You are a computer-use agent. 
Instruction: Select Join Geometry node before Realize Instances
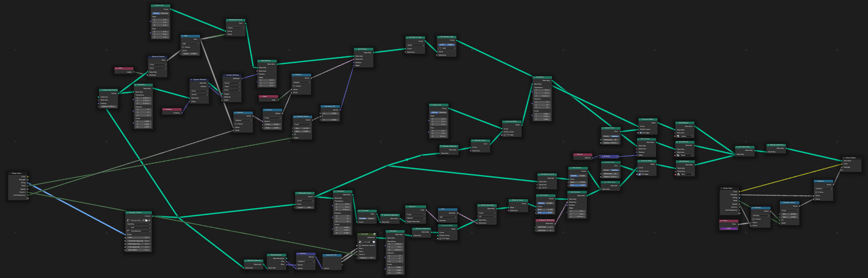(x=745, y=147)
